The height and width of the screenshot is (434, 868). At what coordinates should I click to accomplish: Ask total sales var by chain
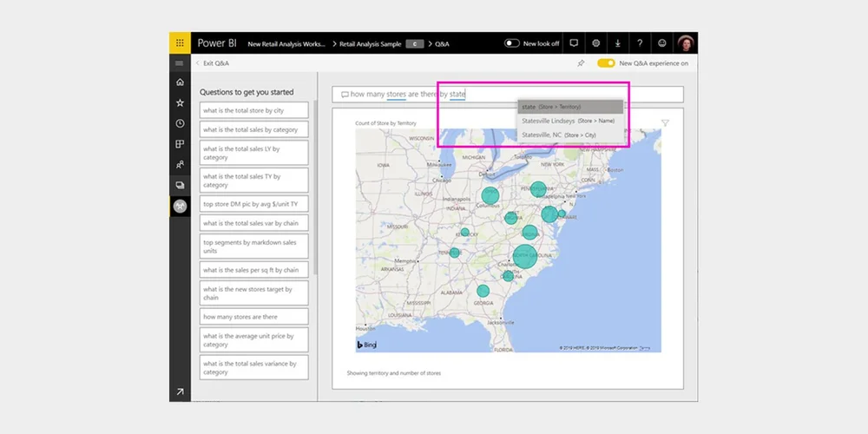click(254, 223)
